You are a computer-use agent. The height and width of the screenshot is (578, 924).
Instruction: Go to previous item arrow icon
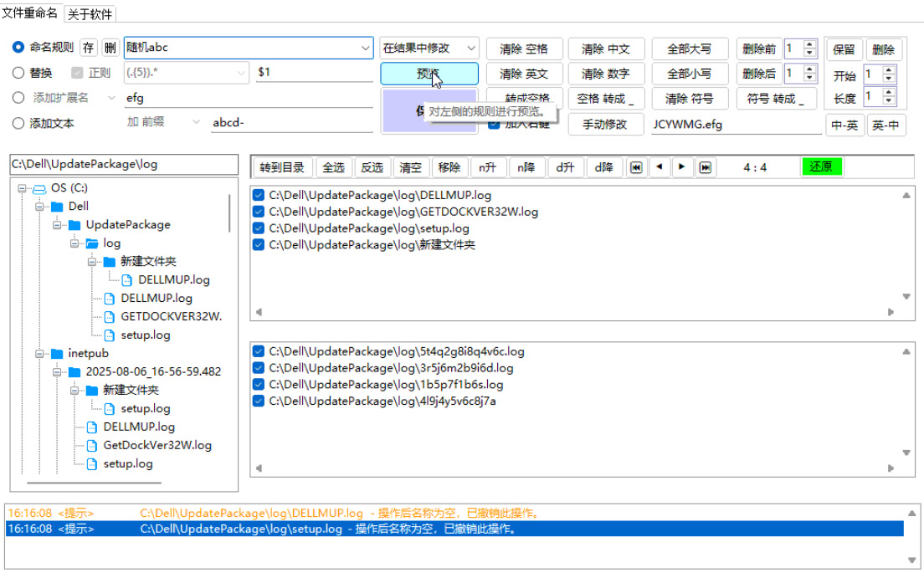tap(659, 167)
